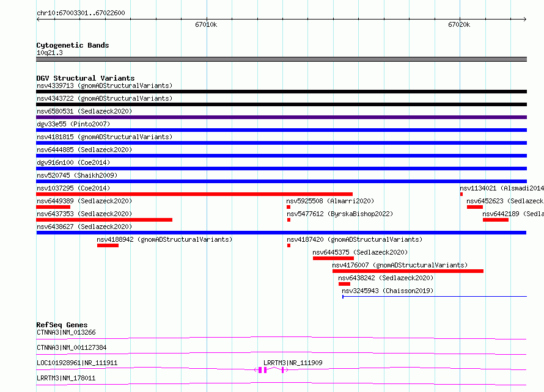This screenshot has height=392, width=544.
Task: Click the purple bar for nsv6580531
Action: pos(281,117)
